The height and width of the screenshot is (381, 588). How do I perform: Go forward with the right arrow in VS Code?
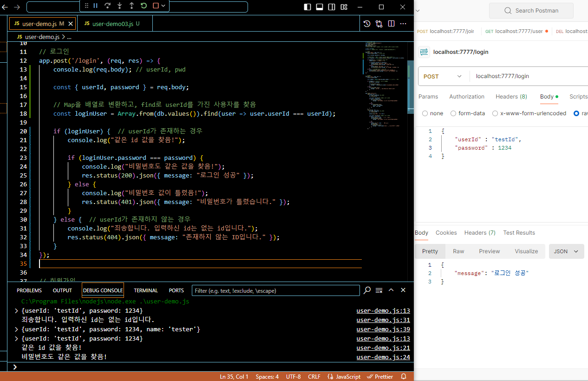coord(17,7)
